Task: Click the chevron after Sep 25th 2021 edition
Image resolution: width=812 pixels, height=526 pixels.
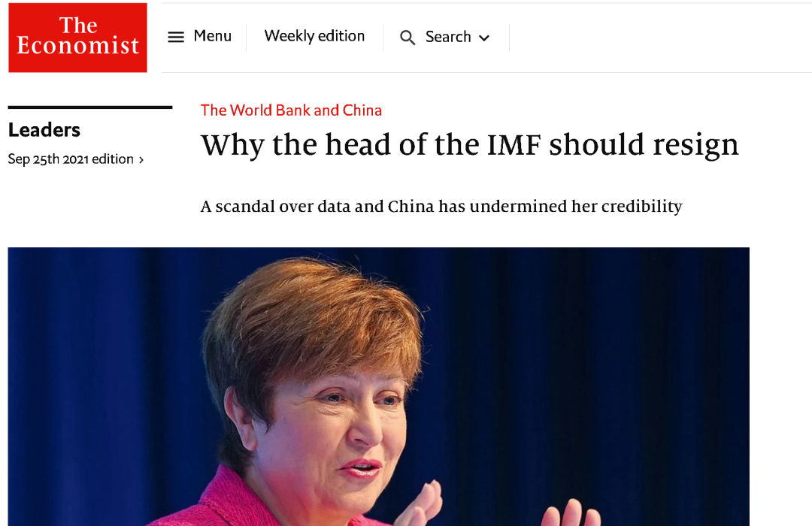Action: [x=141, y=160]
